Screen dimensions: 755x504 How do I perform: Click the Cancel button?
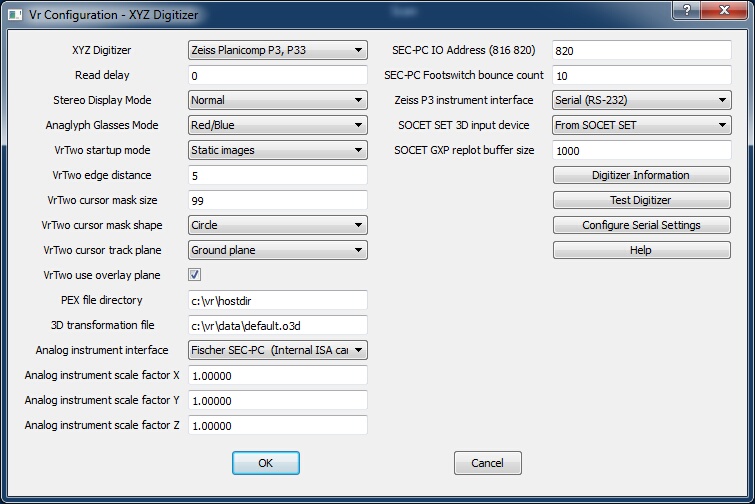pyautogui.click(x=488, y=463)
